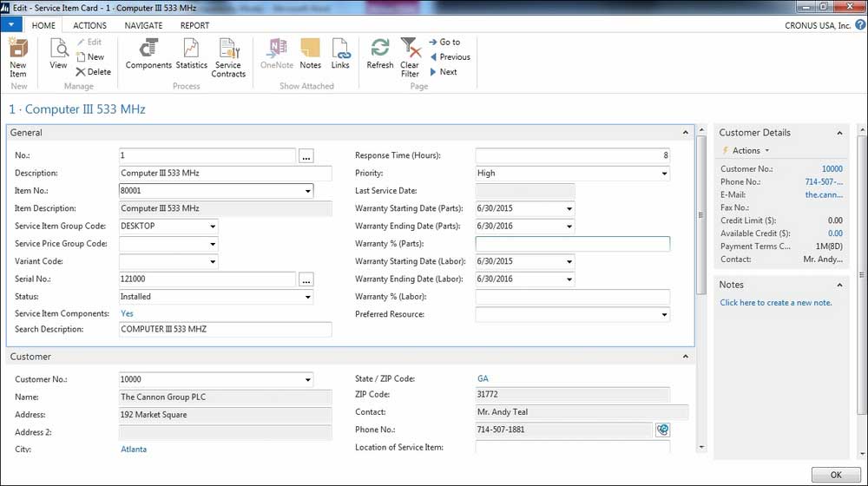Open the lookup button beside Serial No.
This screenshot has height=486, width=868.
306,279
